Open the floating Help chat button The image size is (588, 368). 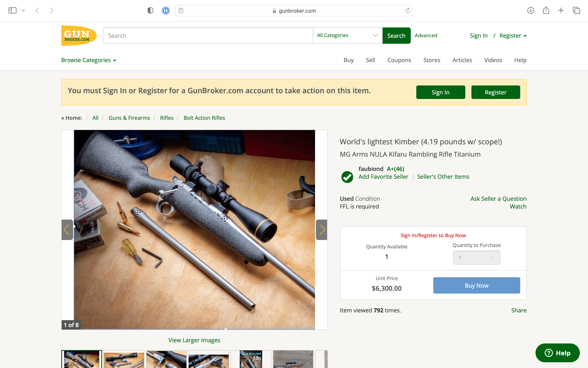point(558,353)
